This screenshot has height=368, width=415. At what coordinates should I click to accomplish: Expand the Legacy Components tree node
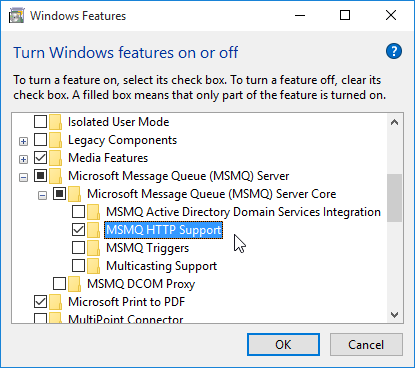point(23,141)
